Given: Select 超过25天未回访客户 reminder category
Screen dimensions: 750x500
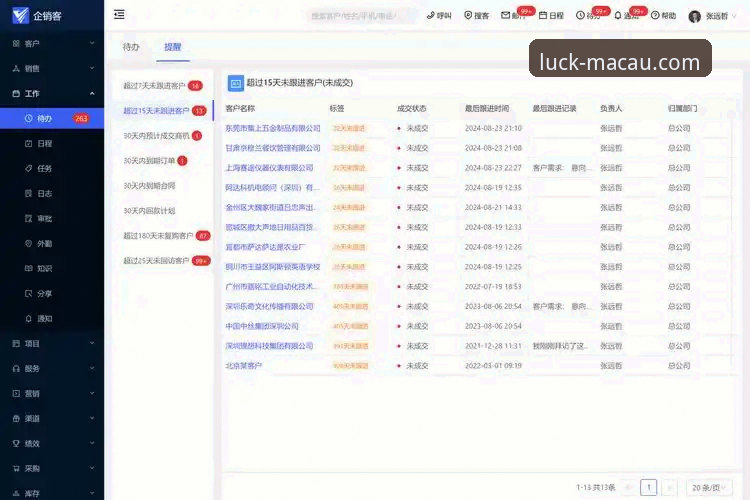Looking at the screenshot, I should point(163,261).
